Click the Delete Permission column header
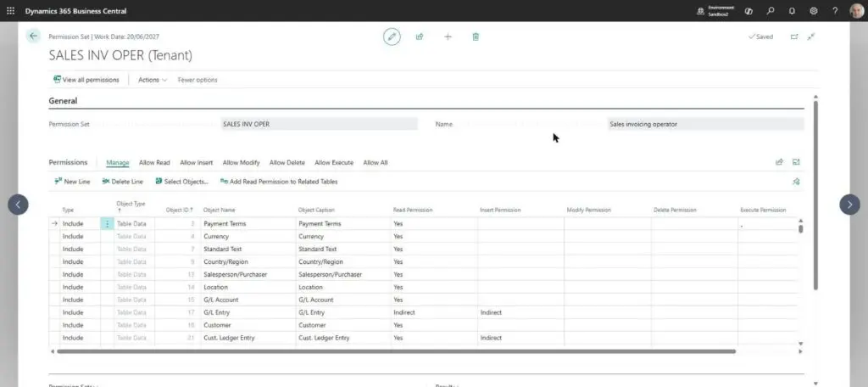 pos(675,210)
